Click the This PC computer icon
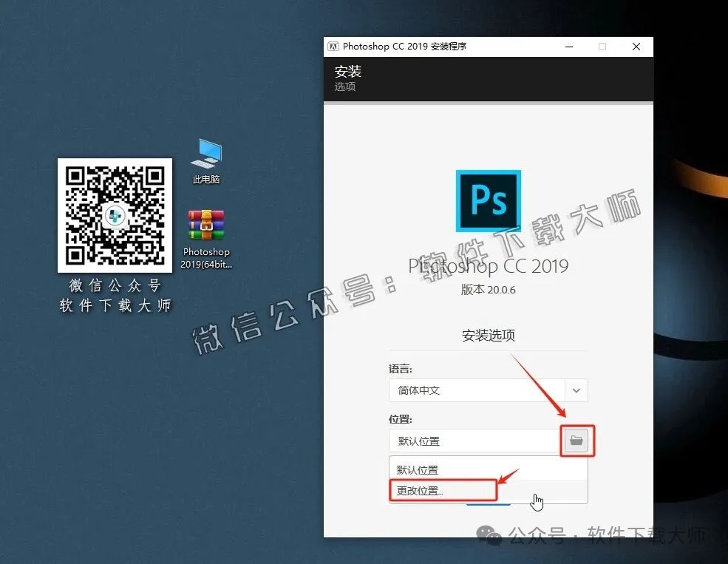The height and width of the screenshot is (564, 728). tap(205, 152)
